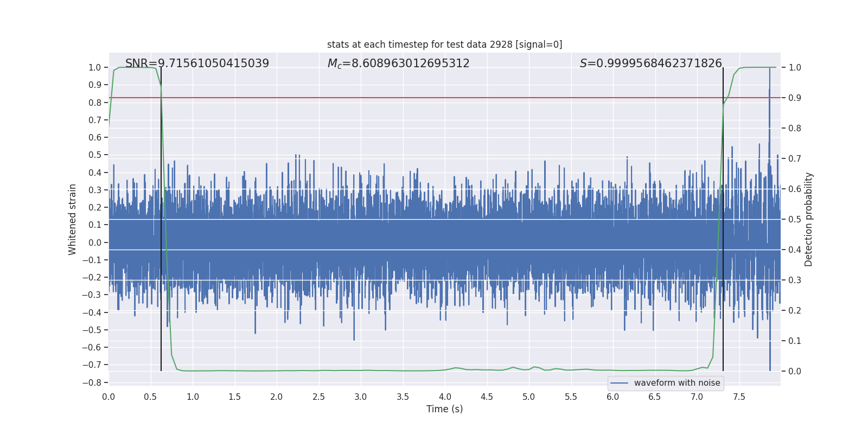Click the Time axis tick label 0.0
Screen dimensions: 868x434
pos(108,397)
